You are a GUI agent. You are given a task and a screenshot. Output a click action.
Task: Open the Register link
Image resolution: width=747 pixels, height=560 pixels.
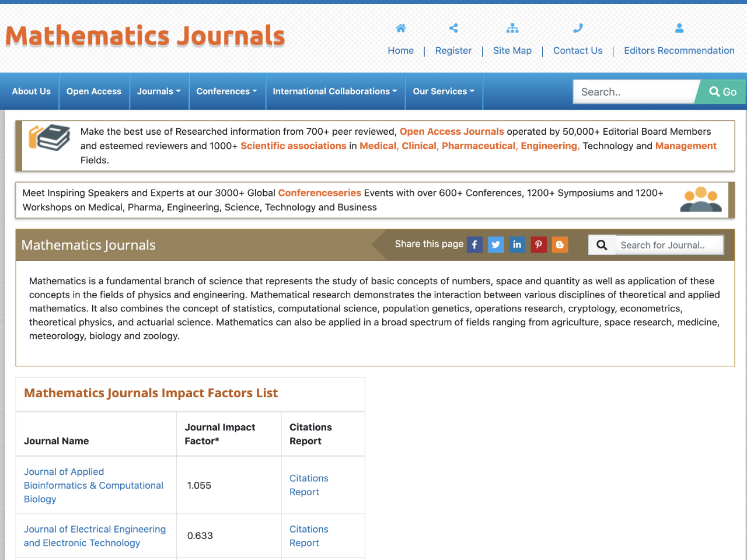coord(453,51)
